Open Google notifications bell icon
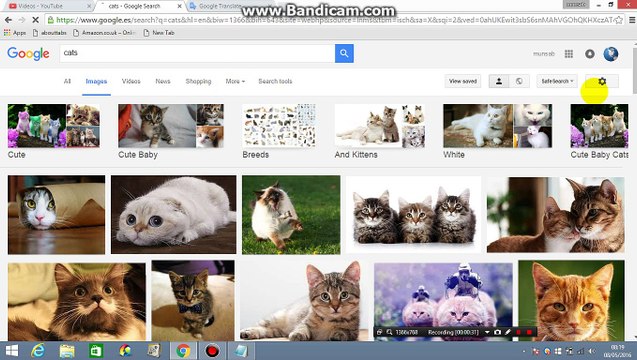Screen dimensions: 637x360 point(590,54)
